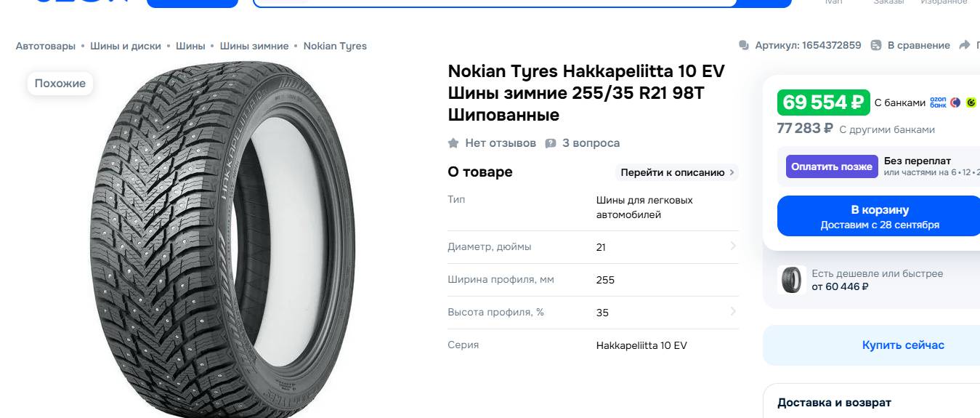Click the Артикул copy icon
The image size is (980, 418).
pos(743,45)
